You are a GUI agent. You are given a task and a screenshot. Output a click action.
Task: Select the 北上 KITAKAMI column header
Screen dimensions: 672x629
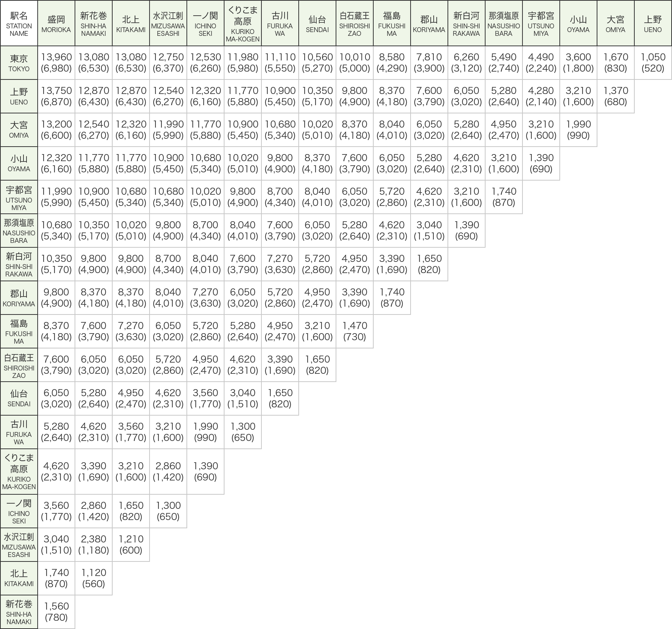(x=131, y=23)
